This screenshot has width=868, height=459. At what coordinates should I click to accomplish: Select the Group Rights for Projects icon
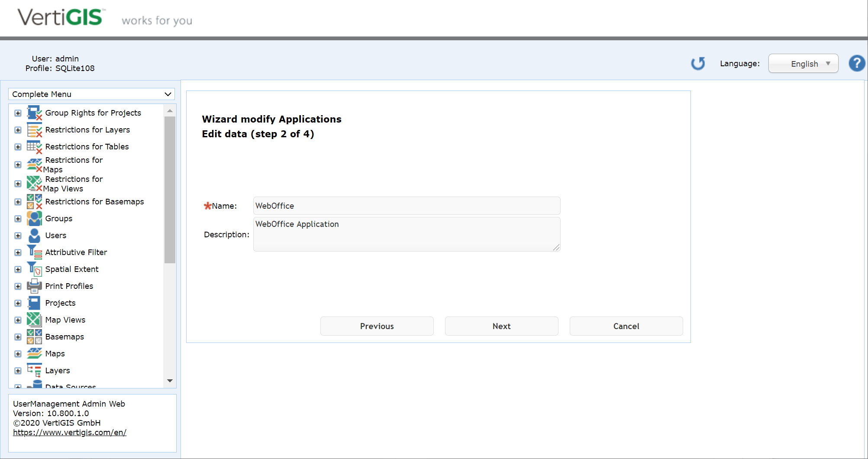click(34, 113)
